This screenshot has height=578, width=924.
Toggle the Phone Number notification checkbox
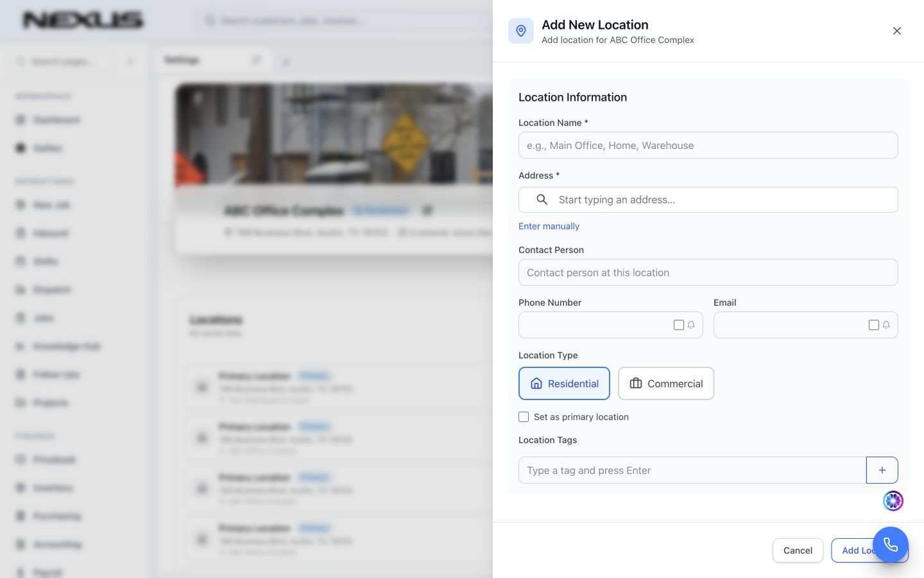pyautogui.click(x=678, y=325)
